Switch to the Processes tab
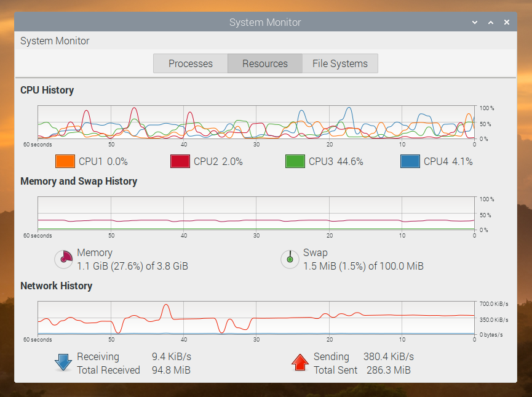 click(x=190, y=63)
